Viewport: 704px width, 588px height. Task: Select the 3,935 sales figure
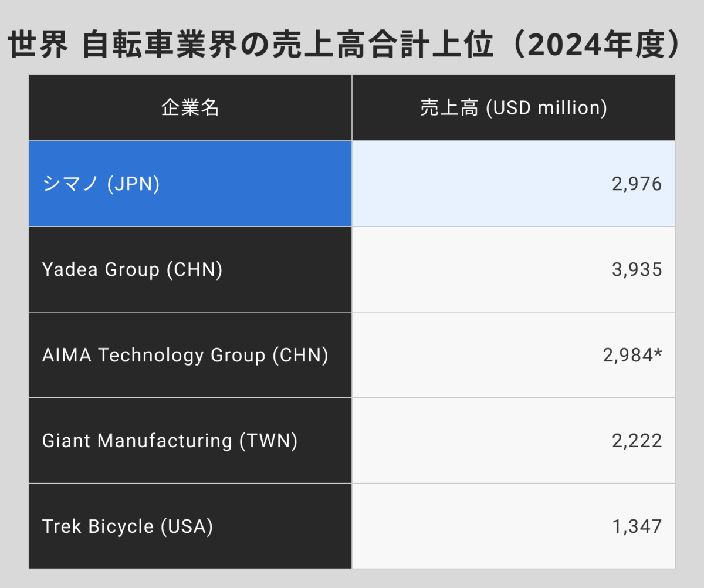637,270
